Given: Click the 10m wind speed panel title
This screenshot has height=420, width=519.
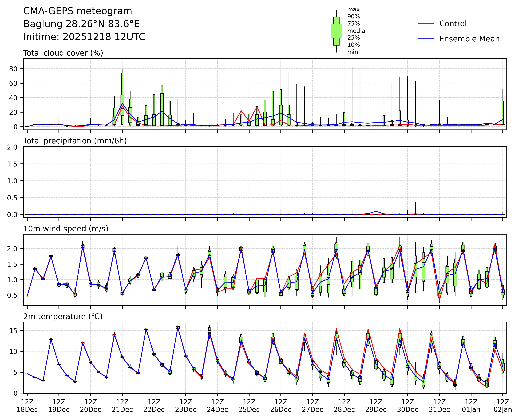Looking at the screenshot, I should click(66, 229).
